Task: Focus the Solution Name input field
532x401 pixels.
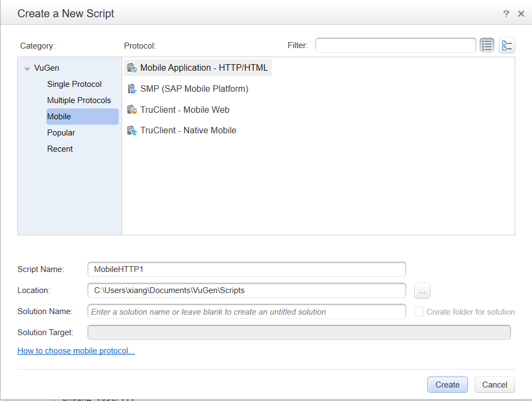Action: pos(247,311)
